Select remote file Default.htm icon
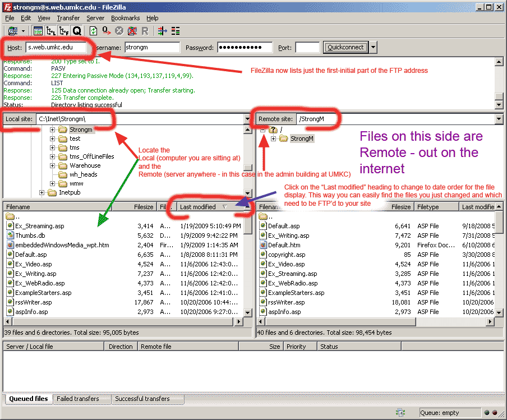Screen dimensions: 507x420 (263, 245)
